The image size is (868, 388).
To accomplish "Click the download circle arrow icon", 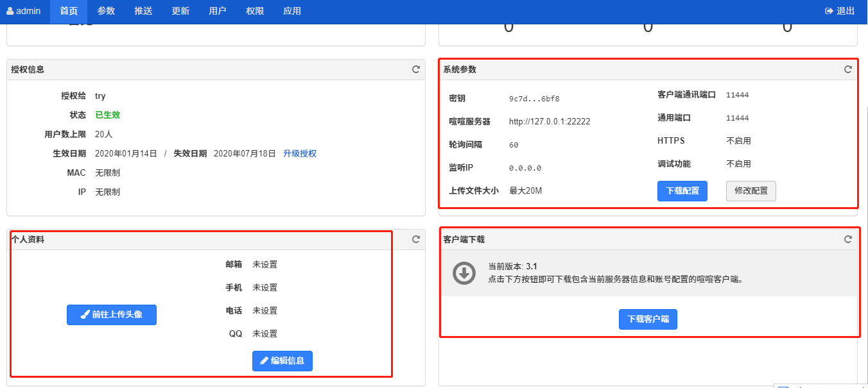I will click(464, 273).
